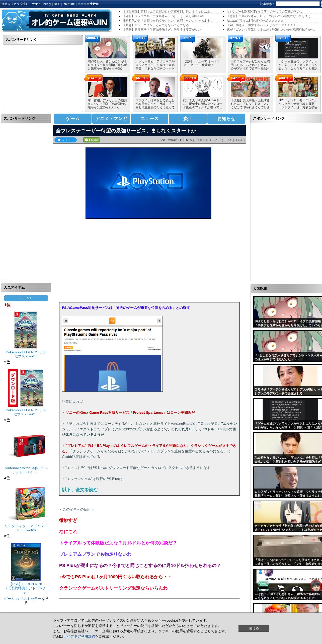This screenshot has height=644, width=322.
Task: Click the リングフィット アドベンチャー product link
Action: tap(26, 528)
